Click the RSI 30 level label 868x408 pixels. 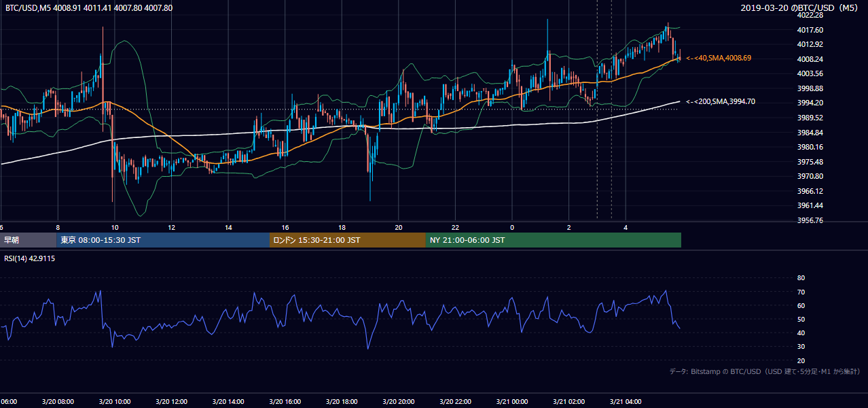801,347
